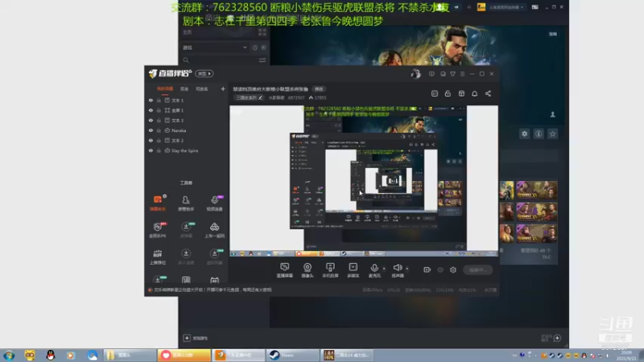Image resolution: width=644 pixels, height=362 pixels.
Task: Hide the Naraka source
Action: pos(151,130)
